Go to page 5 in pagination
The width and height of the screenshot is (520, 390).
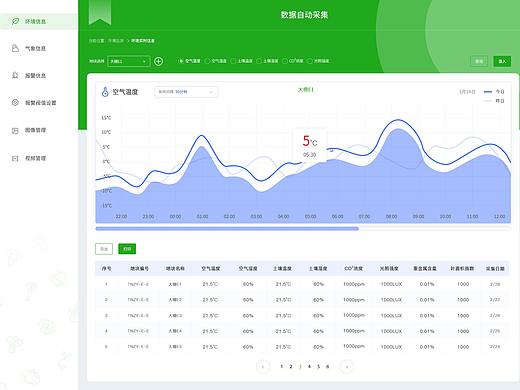tap(319, 367)
